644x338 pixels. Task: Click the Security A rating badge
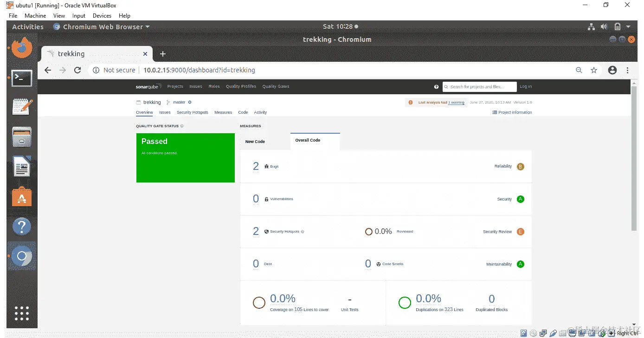(520, 199)
